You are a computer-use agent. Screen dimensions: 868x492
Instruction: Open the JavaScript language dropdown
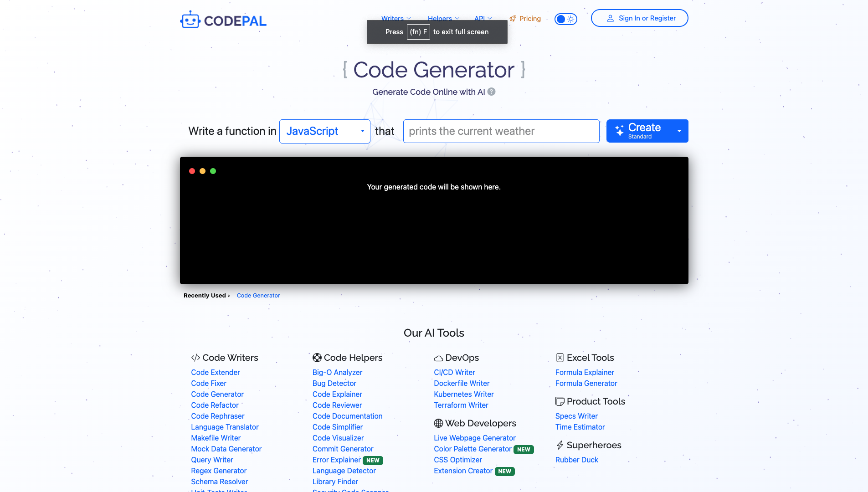tap(324, 131)
